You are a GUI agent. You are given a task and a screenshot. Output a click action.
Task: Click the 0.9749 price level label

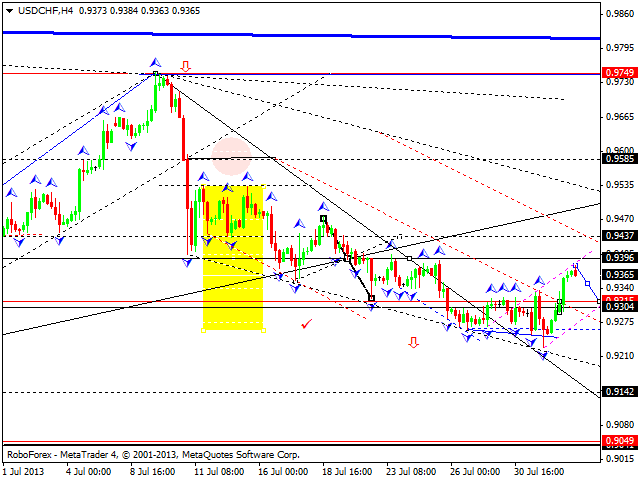[619, 73]
